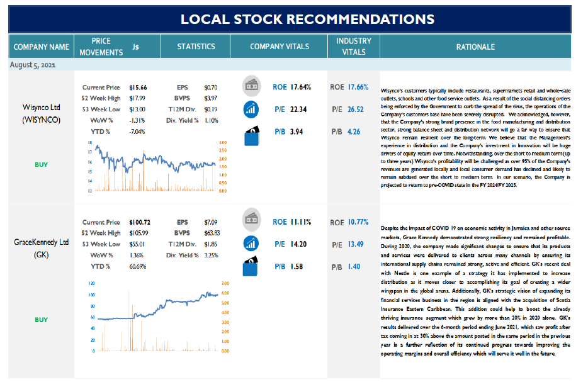This screenshot has width=588, height=382.
Task: Click the BUY rating under Wisynco
Action: [x=42, y=165]
